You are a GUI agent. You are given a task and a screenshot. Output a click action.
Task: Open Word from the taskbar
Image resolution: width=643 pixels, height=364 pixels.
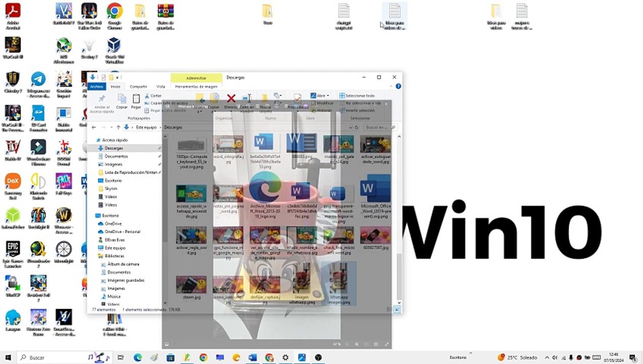pos(252,357)
